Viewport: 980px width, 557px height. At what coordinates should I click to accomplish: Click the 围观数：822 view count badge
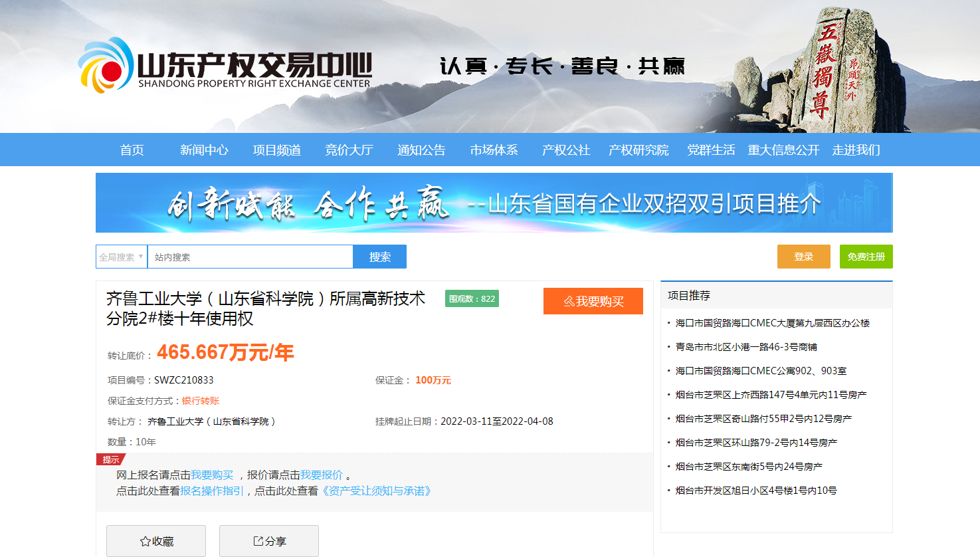[x=472, y=298]
